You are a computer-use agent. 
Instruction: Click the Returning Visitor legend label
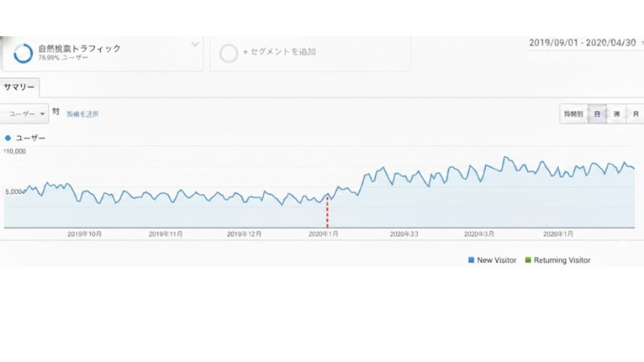[562, 260]
